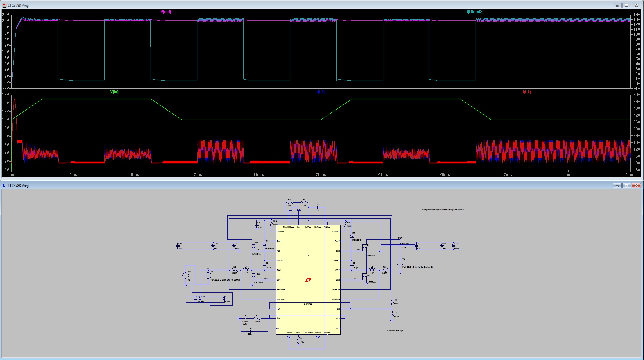Click the PLLIN/Mode pin label on U1
Viewport: 644px width, 360px height.
pos(288,227)
